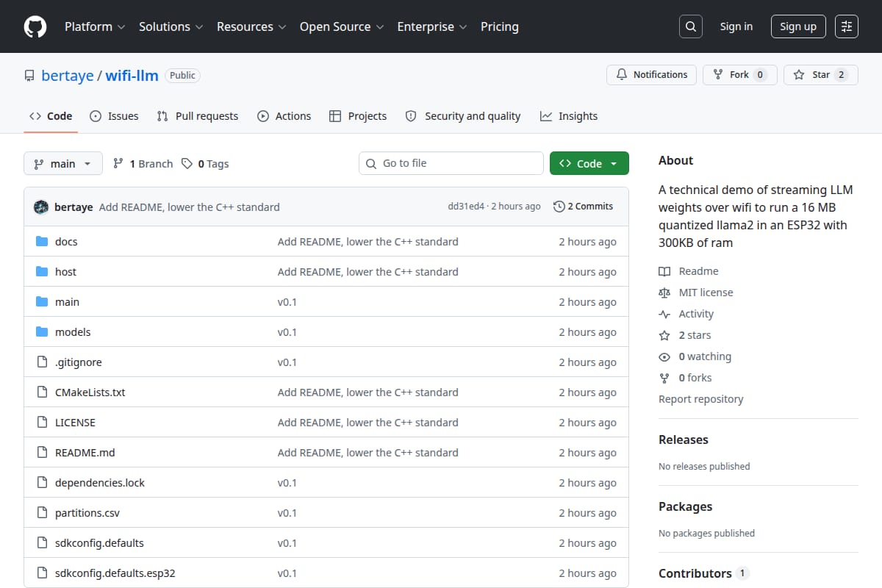Click the pulse icon beside Activity
The image size is (882, 588).
coord(664,314)
